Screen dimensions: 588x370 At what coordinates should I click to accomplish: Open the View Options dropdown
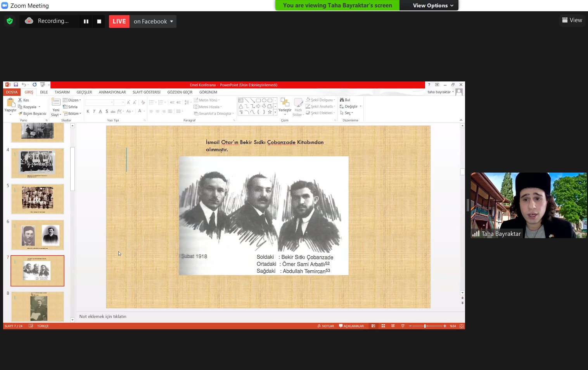(432, 5)
